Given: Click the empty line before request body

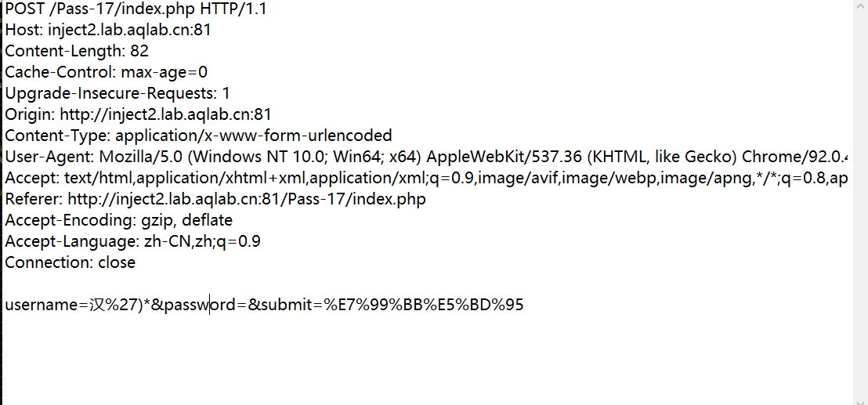Looking at the screenshot, I should tap(235, 284).
